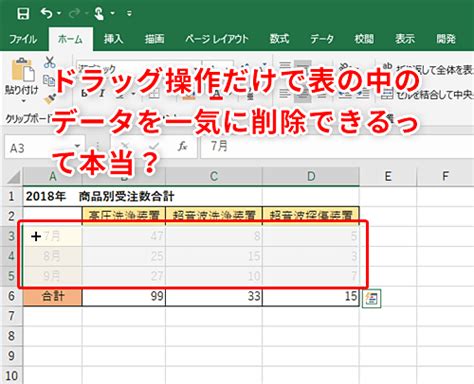The height and width of the screenshot is (384, 474).
Task: Click cell showing 10 in row 5
Action: click(x=214, y=276)
